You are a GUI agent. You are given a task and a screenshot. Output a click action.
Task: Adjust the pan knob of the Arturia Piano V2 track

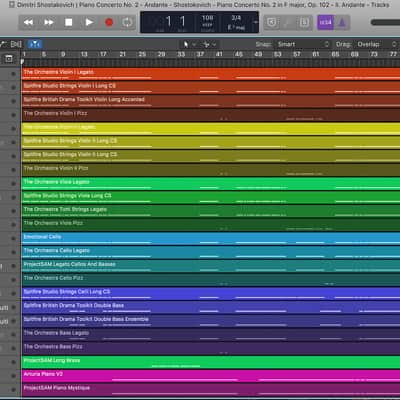(x=13, y=376)
